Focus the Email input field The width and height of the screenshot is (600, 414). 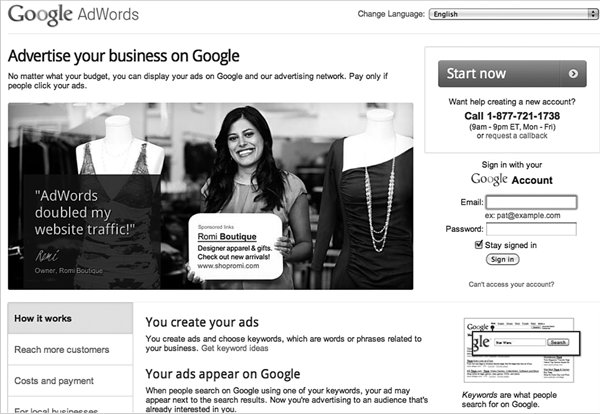coord(531,202)
